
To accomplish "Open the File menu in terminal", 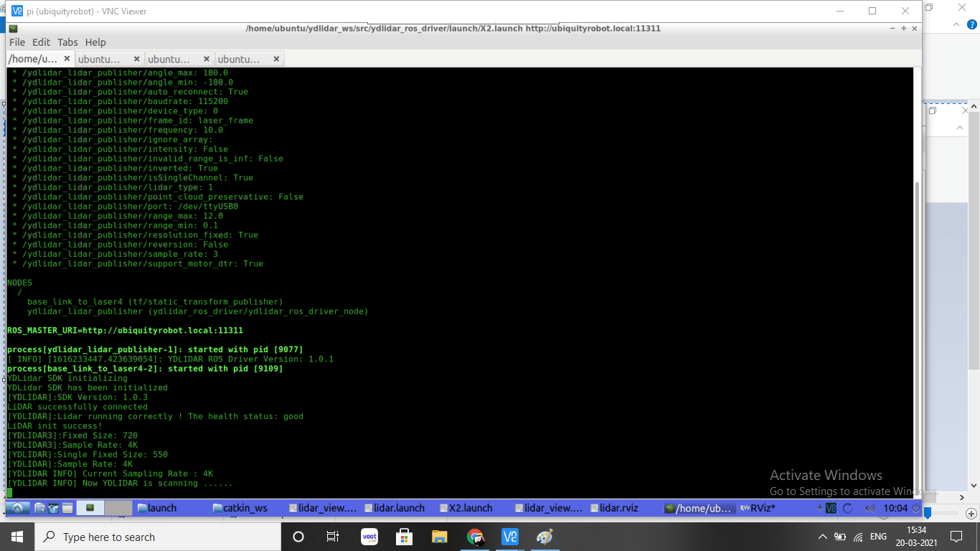I will pyautogui.click(x=17, y=42).
